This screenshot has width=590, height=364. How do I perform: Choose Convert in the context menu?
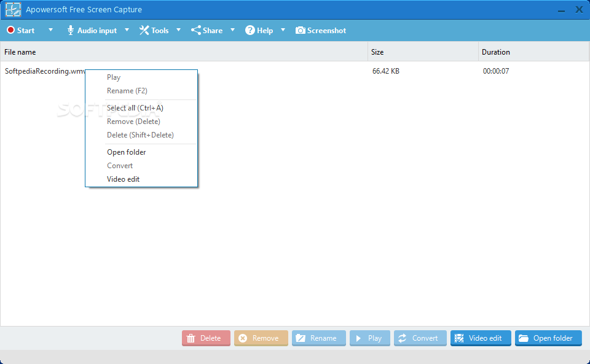[141, 166]
